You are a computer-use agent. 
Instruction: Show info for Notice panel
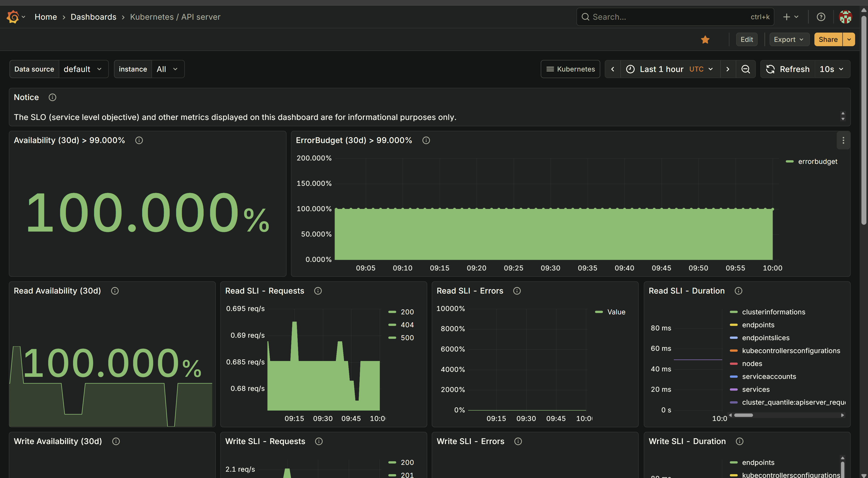(52, 97)
